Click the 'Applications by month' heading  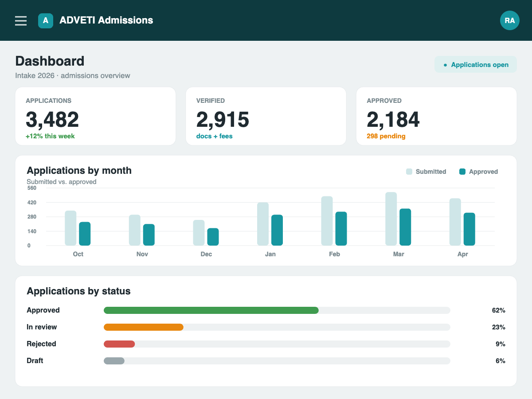point(79,171)
